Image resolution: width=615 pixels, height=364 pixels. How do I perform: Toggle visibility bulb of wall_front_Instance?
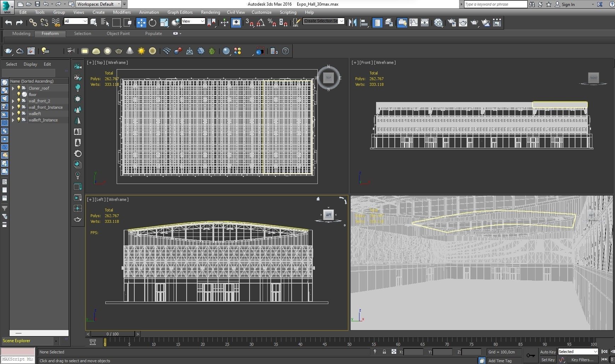coord(19,107)
